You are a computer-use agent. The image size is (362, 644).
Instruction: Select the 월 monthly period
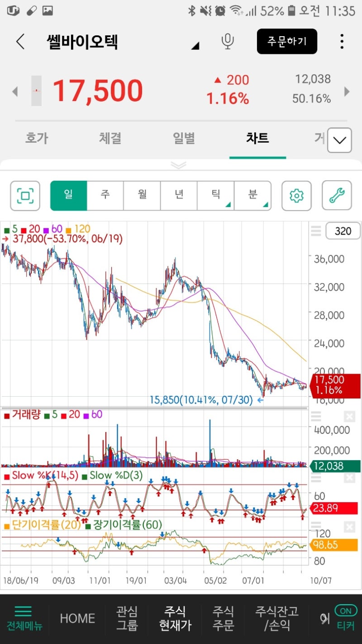tap(142, 196)
